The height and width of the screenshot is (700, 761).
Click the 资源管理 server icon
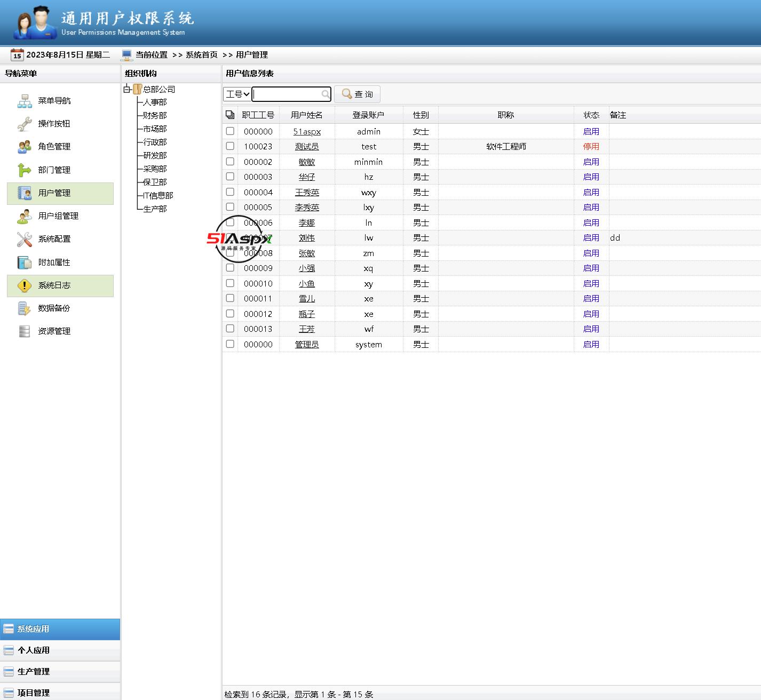pos(25,331)
